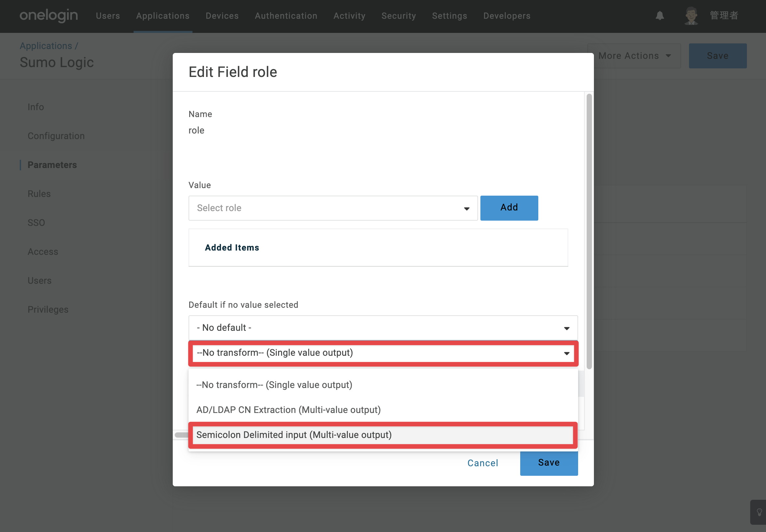
Task: Open the No default dropdown
Action: pyautogui.click(x=383, y=328)
